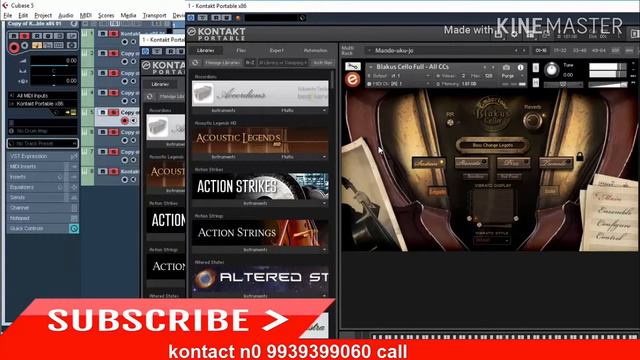Expand the Accordions library options arrow

(x=324, y=111)
